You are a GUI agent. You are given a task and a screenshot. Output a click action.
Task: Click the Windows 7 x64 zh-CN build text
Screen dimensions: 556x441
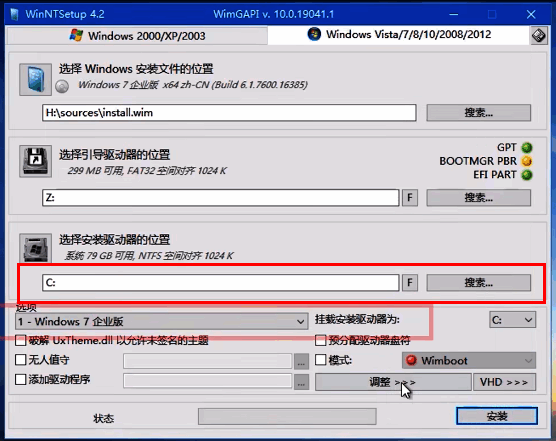point(193,85)
